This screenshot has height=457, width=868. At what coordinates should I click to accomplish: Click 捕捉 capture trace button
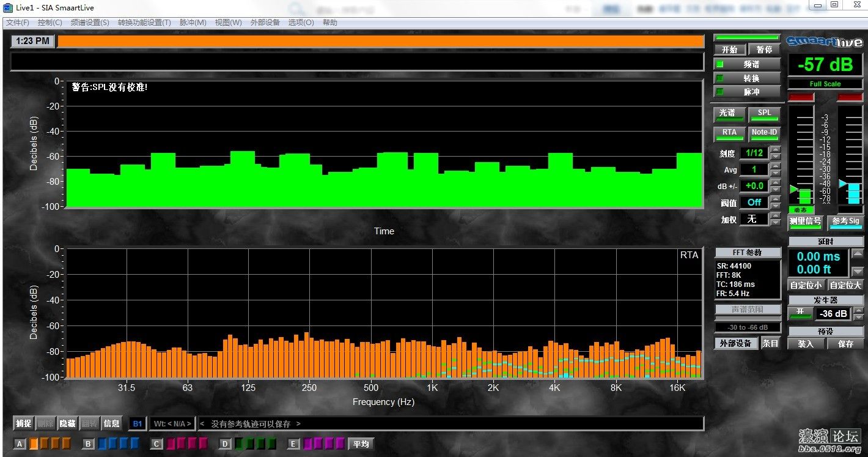pyautogui.click(x=24, y=423)
